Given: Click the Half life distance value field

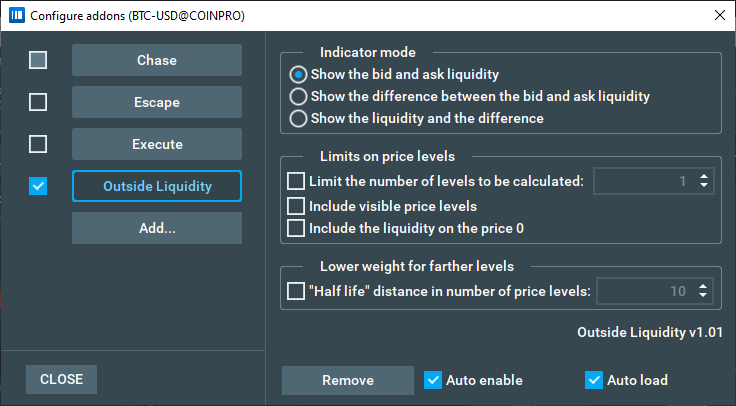Looking at the screenshot, I should [646, 291].
